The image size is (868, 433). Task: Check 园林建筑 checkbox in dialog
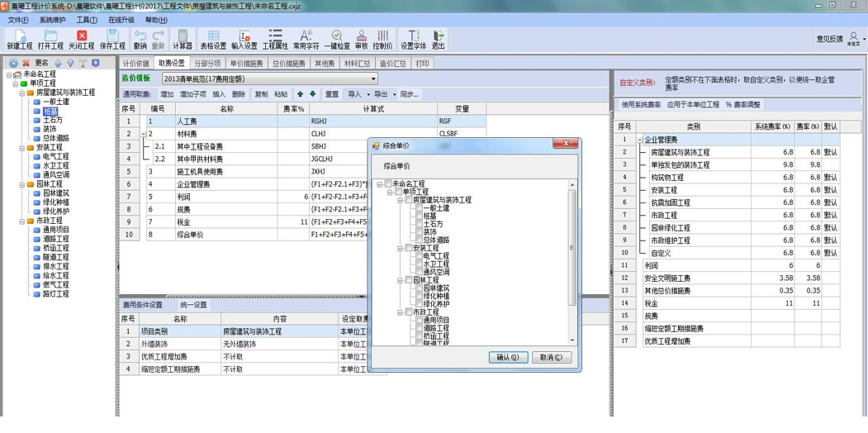coord(419,288)
